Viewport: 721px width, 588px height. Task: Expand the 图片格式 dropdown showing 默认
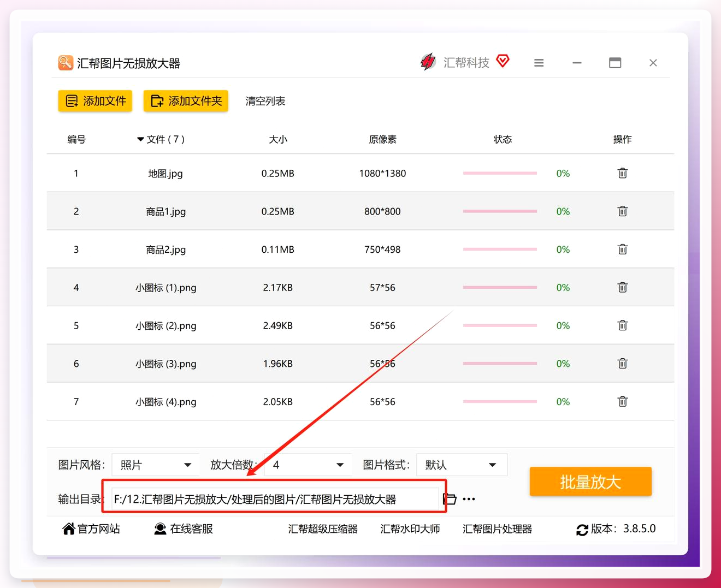click(x=462, y=465)
